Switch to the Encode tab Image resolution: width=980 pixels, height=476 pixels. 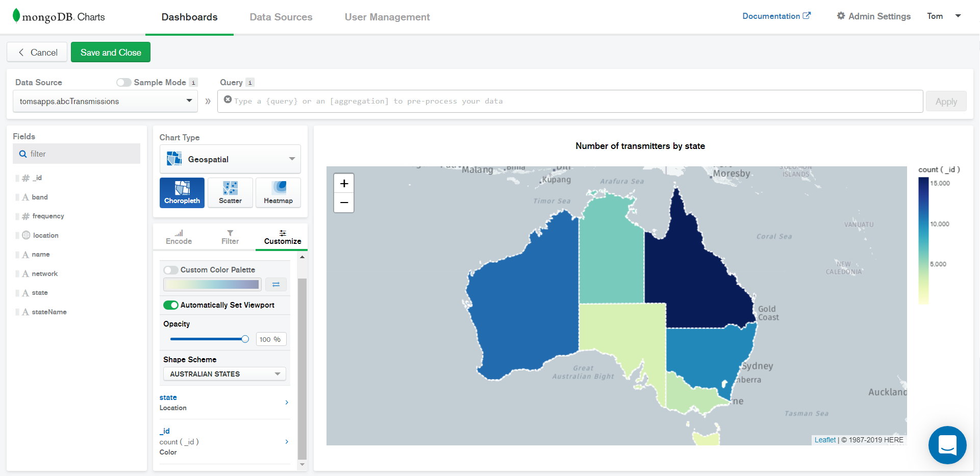coord(179,237)
